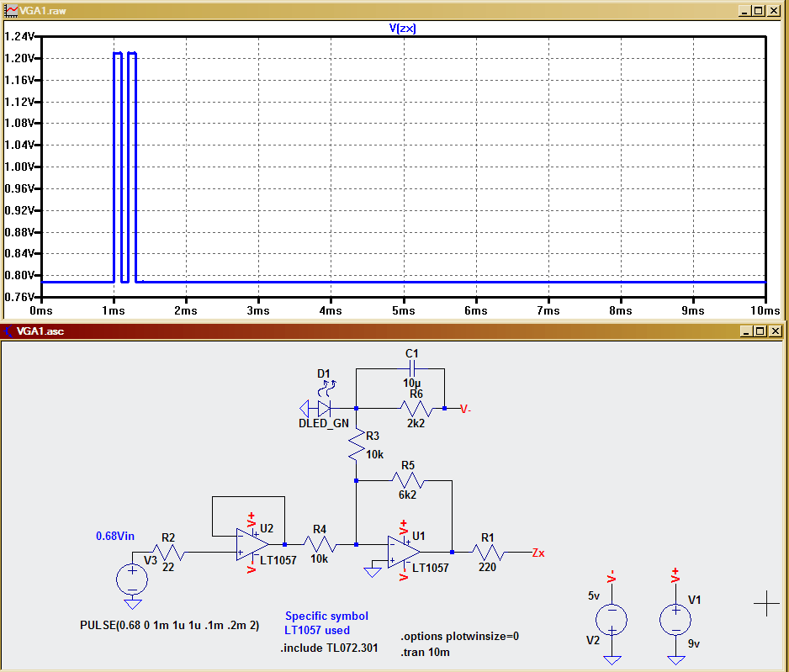Select the R6 resistor zigzag symbol
The width and height of the screenshot is (789, 672).
(416, 409)
